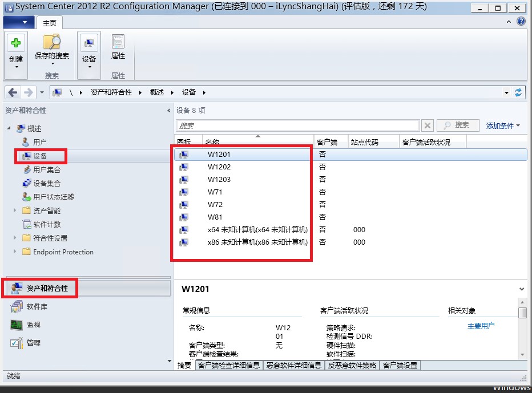The width and height of the screenshot is (532, 393).
Task: Expand the 符合性设置 folder
Action: click(15, 238)
